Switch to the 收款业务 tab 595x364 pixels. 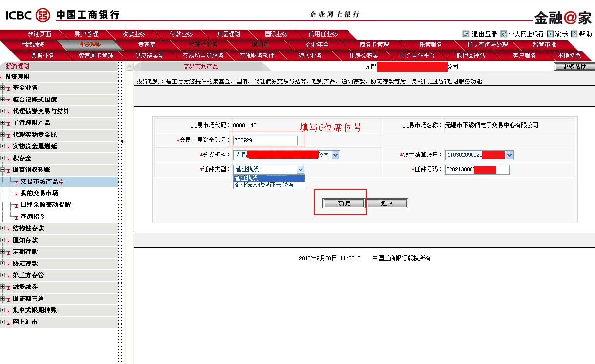[x=134, y=34]
